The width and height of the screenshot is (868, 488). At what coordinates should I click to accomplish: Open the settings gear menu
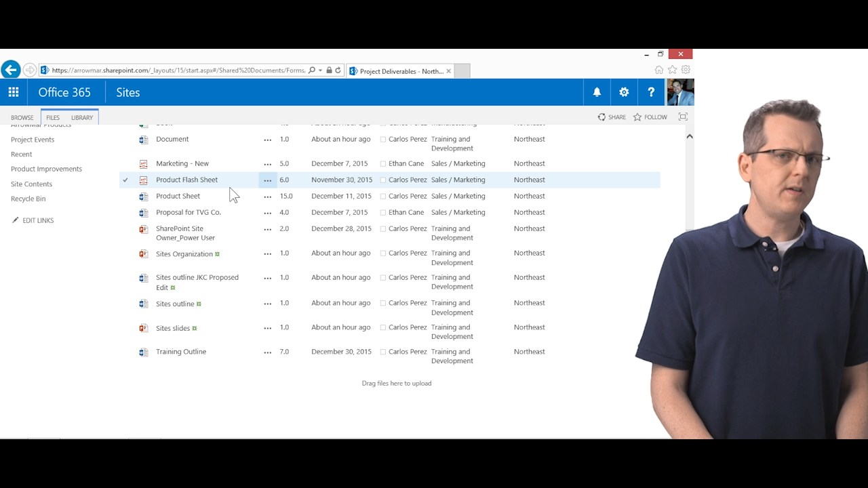[624, 92]
